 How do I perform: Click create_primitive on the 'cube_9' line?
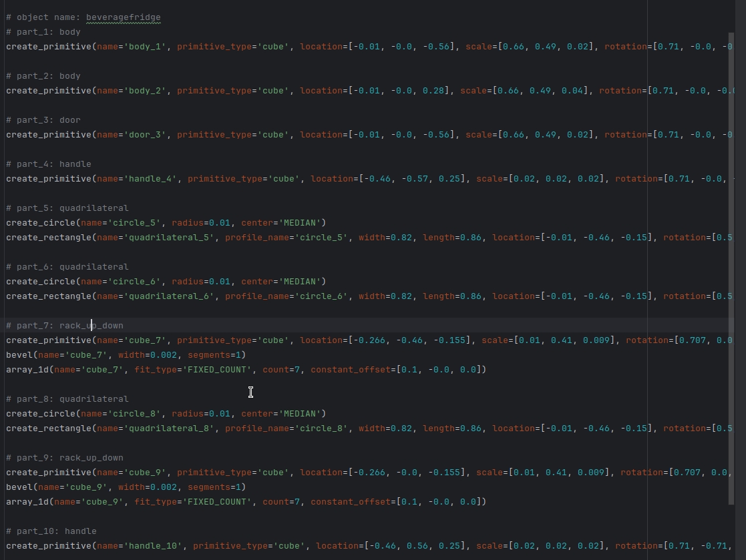49,473
